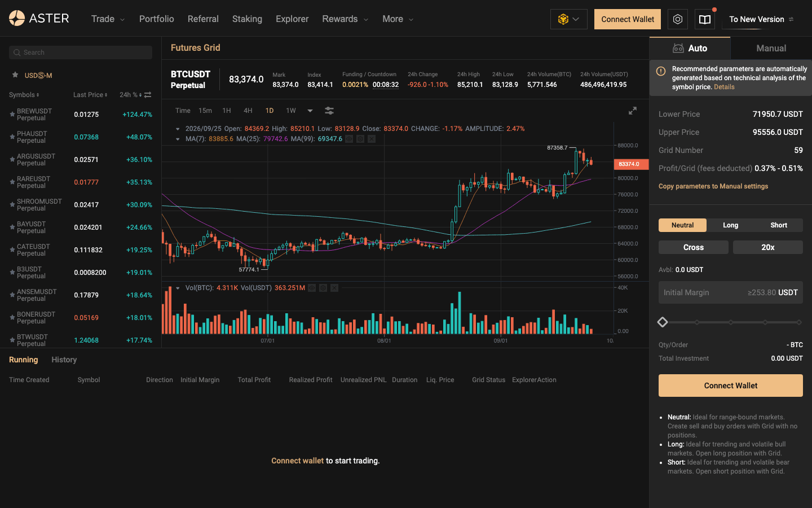The width and height of the screenshot is (812, 508).
Task: Collapse the OHLC price legend row
Action: click(x=178, y=129)
